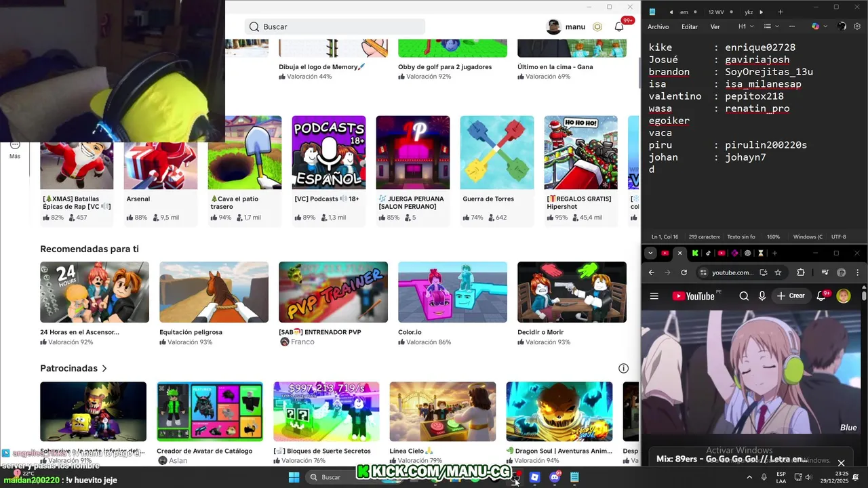
Task: Open YouTube notifications bell
Action: (x=823, y=296)
